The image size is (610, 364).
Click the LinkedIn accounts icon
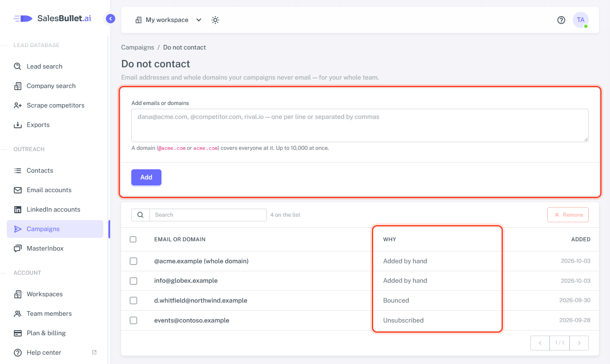tap(18, 210)
